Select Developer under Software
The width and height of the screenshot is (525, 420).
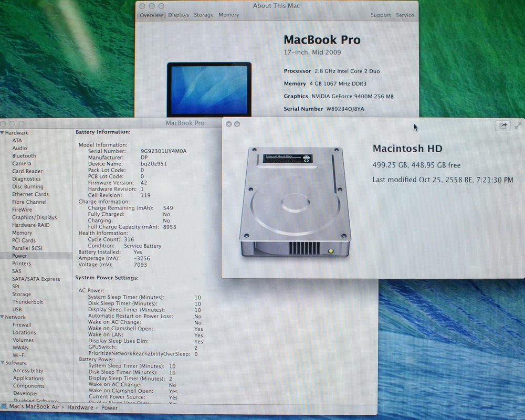click(x=25, y=394)
